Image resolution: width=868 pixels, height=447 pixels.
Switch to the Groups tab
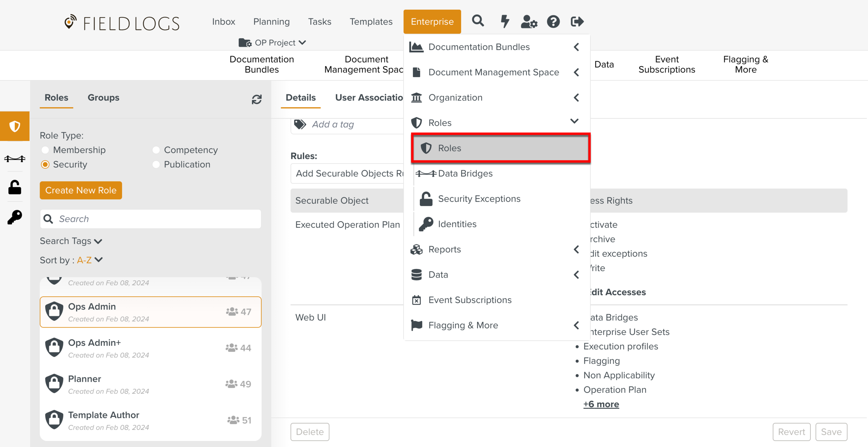click(103, 98)
